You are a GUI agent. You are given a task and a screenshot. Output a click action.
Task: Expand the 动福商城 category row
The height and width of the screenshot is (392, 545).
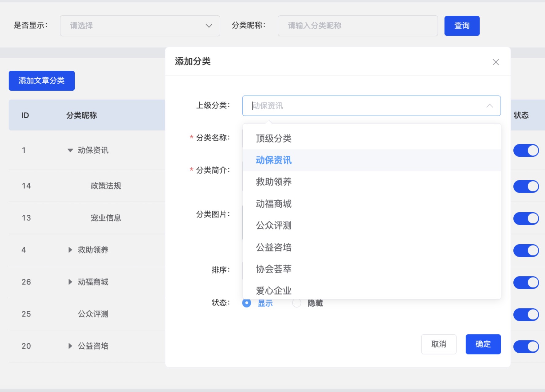pyautogui.click(x=70, y=282)
